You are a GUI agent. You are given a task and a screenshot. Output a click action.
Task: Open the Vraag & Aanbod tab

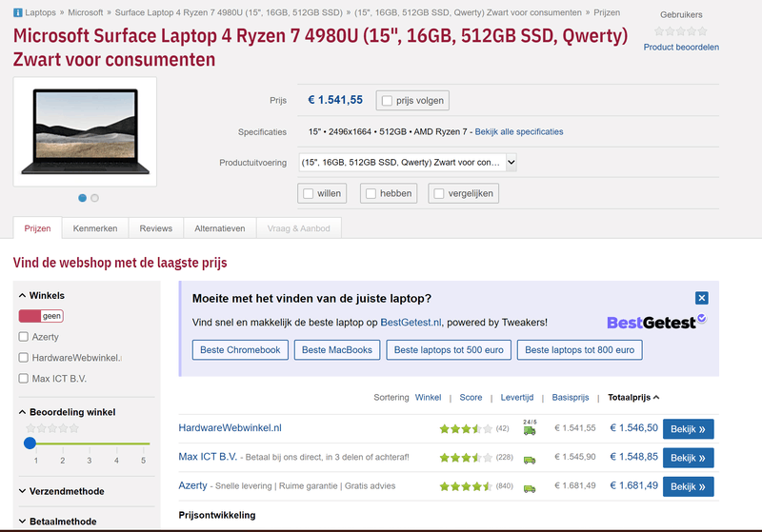298,228
